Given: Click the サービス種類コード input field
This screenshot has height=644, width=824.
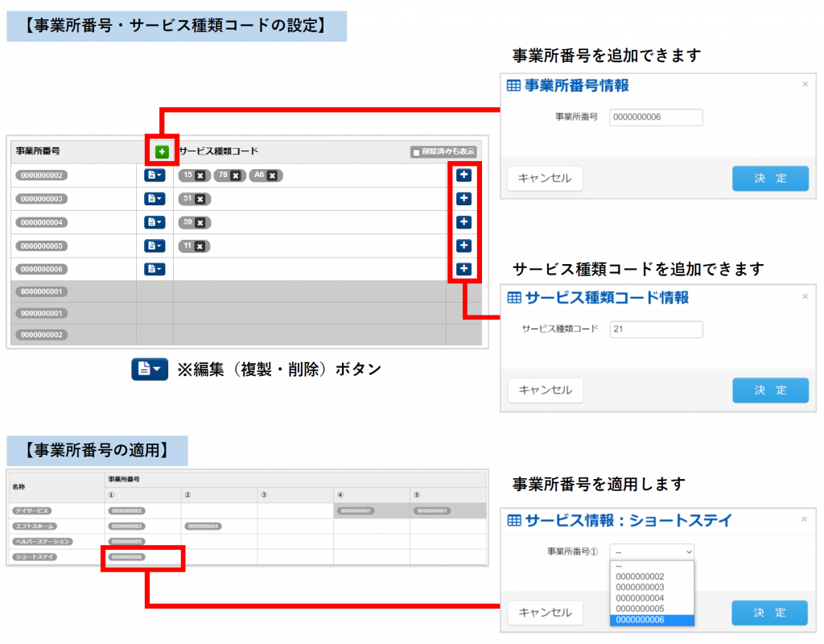Looking at the screenshot, I should tap(656, 329).
